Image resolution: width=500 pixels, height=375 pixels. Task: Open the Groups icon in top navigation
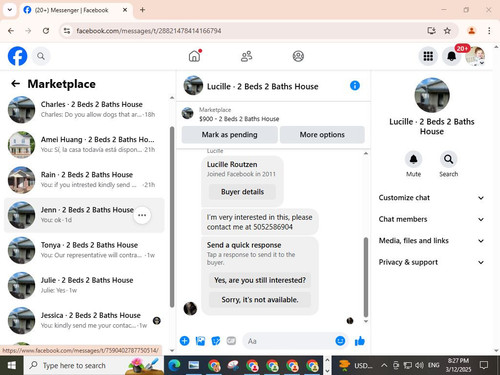pos(298,56)
